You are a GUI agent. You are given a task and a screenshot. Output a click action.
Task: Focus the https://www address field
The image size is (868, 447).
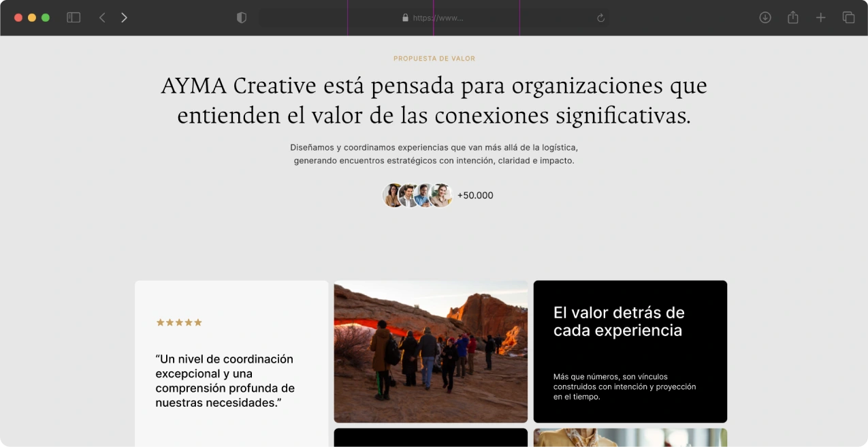[x=434, y=18]
